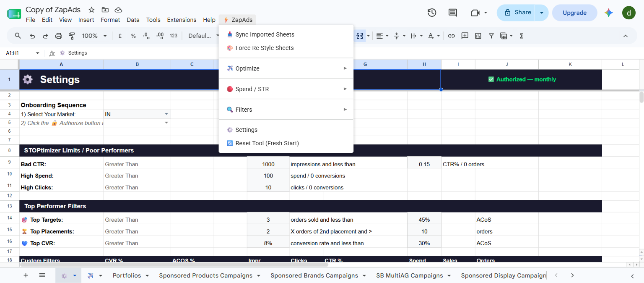Image resolution: width=644 pixels, height=283 pixels.
Task: Collapse the toolbar chevron
Action: (x=625, y=36)
